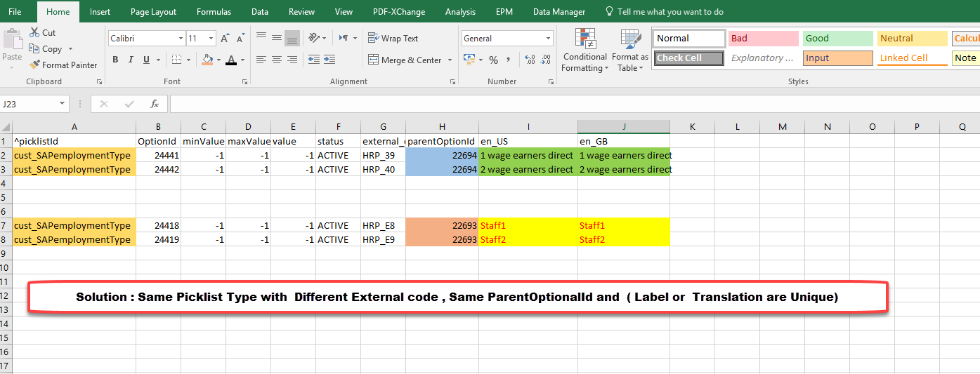The height and width of the screenshot is (374, 980).
Task: Click the Borders icon
Action: (x=176, y=60)
